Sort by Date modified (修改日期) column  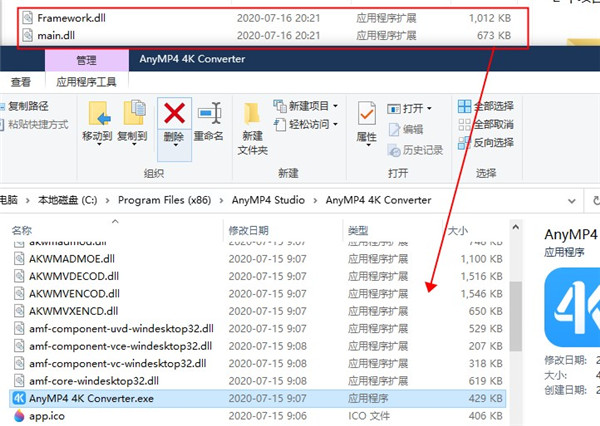[249, 230]
